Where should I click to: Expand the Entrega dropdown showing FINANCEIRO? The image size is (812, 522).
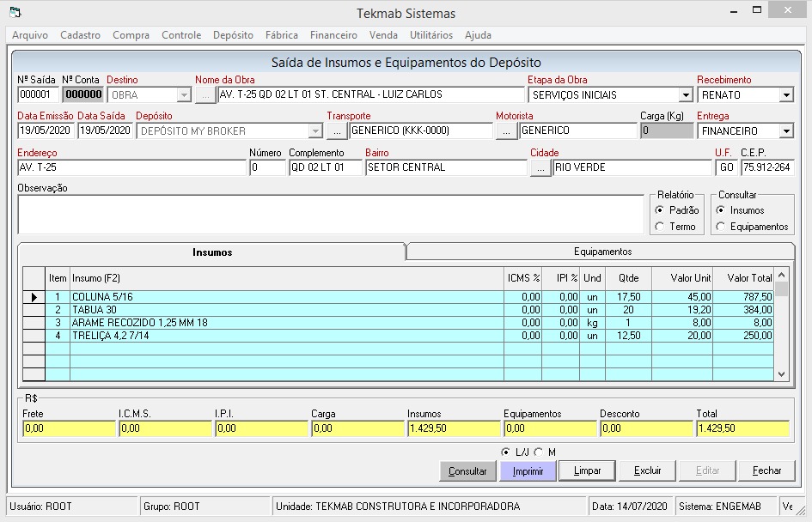(x=786, y=131)
